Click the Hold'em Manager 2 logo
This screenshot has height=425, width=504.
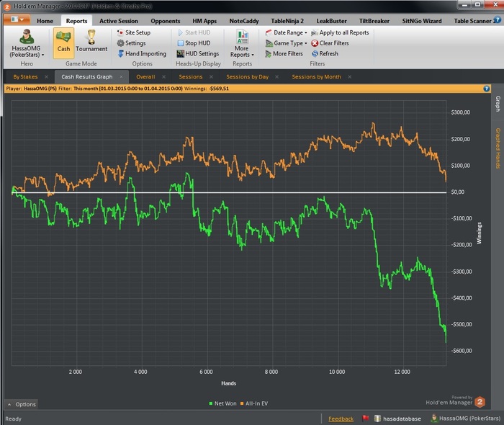[480, 402]
